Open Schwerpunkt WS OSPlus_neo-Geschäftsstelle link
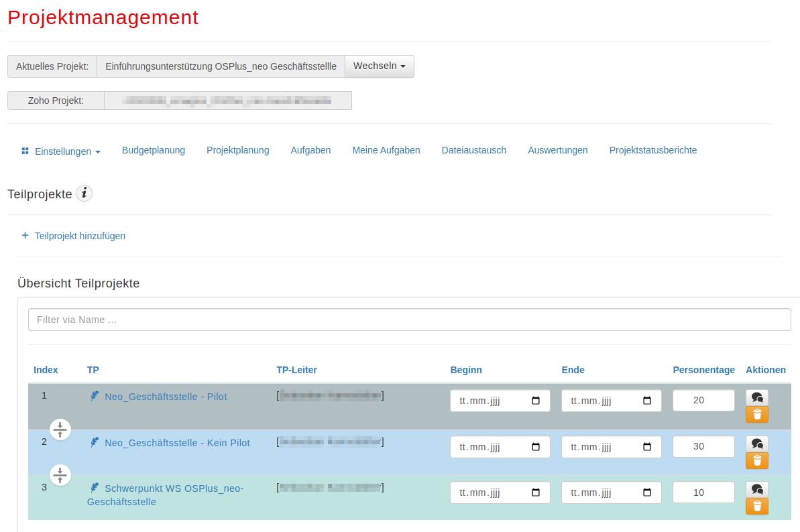The width and height of the screenshot is (800, 532). (x=166, y=494)
